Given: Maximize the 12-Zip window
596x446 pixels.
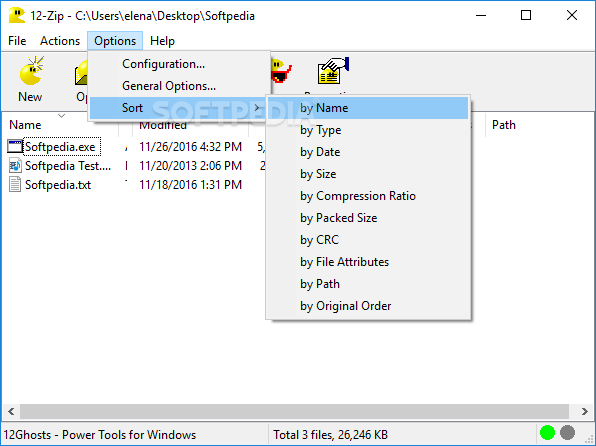Looking at the screenshot, I should 526,16.
